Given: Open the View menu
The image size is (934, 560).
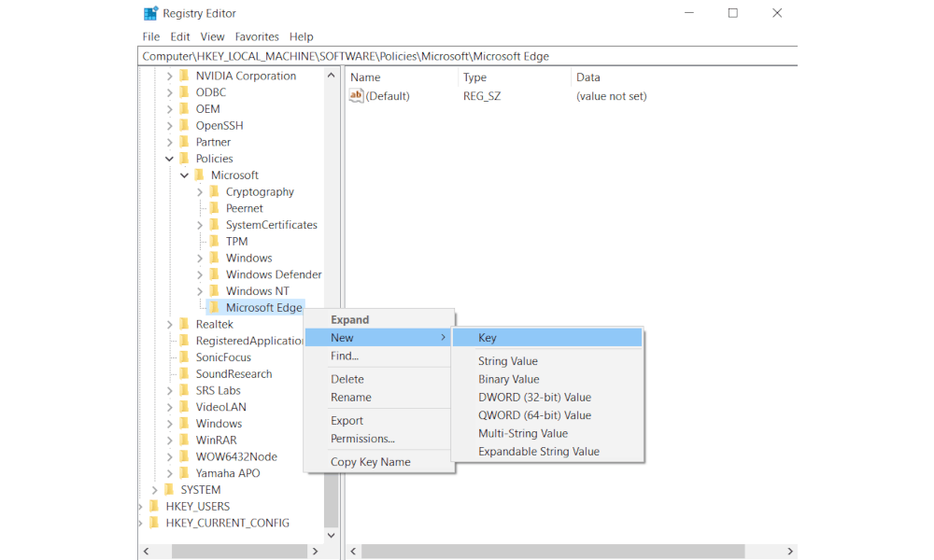Looking at the screenshot, I should (213, 37).
